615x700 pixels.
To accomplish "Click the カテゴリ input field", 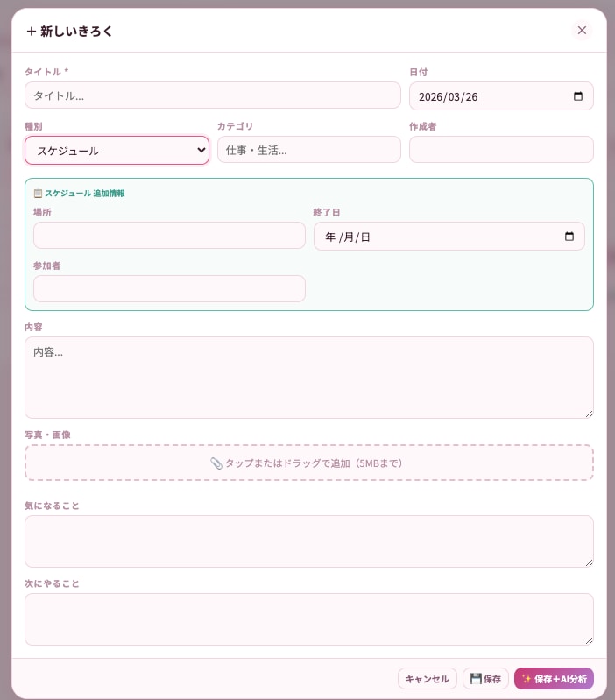I will point(309,150).
